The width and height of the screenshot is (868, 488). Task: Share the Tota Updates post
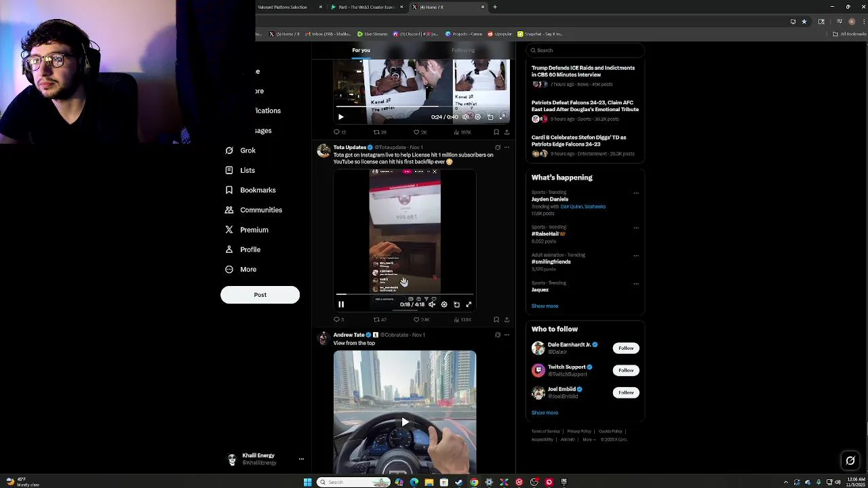[507, 320]
